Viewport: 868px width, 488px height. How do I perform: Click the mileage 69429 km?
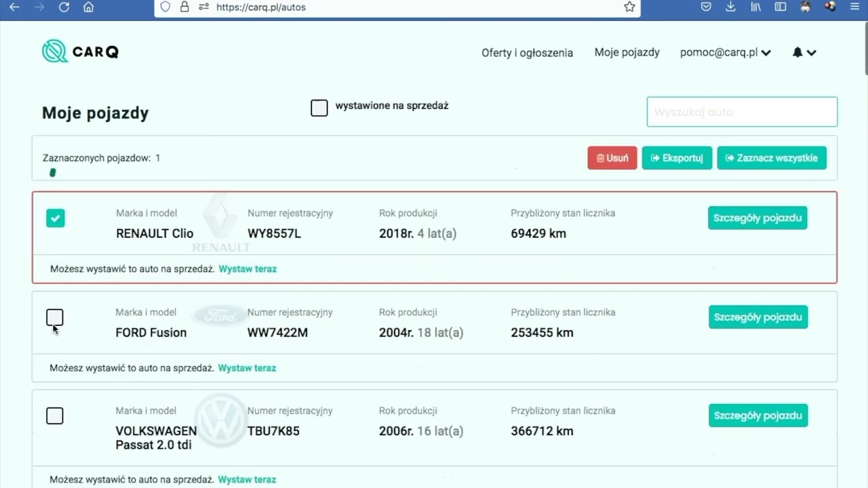538,234
